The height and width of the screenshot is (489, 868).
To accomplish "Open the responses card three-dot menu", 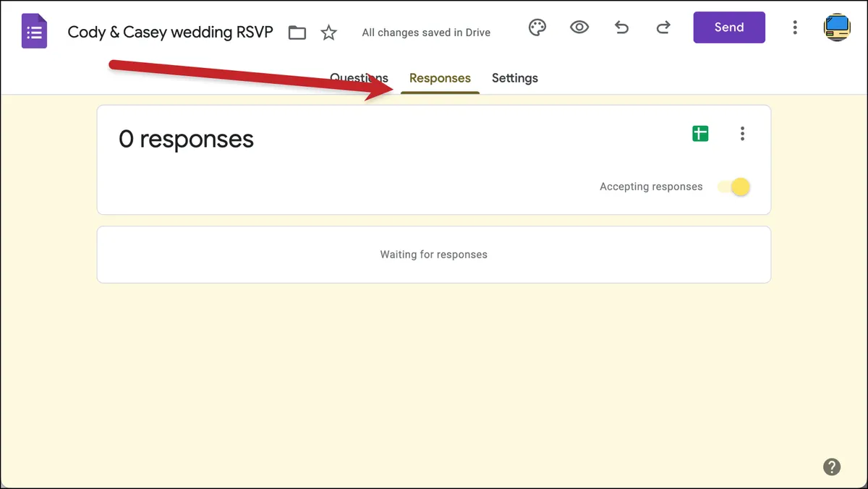I will click(742, 134).
